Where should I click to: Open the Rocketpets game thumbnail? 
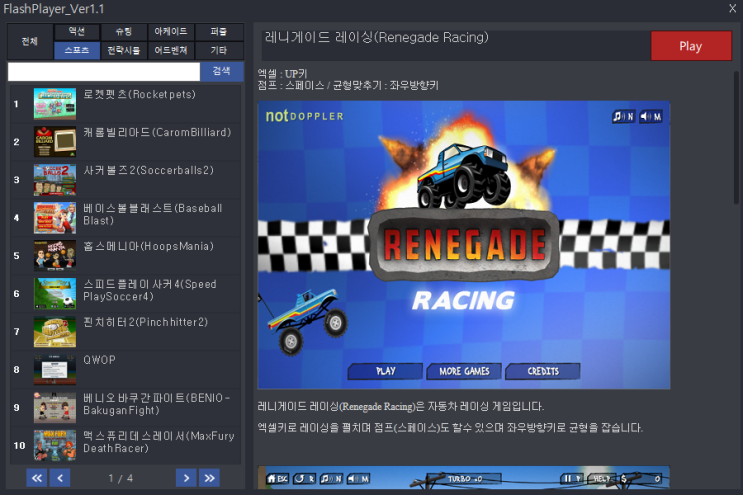pyautogui.click(x=55, y=104)
